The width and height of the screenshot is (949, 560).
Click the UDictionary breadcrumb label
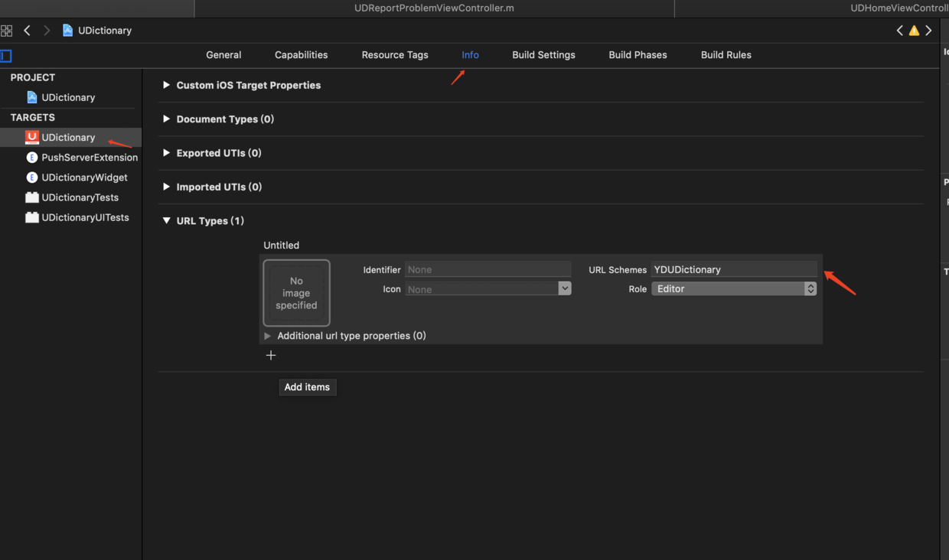point(105,31)
